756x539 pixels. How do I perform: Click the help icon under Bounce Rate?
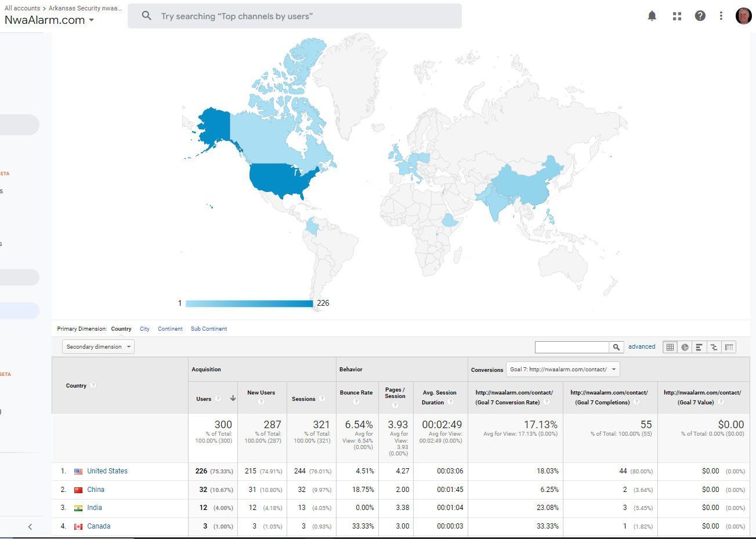pos(356,401)
